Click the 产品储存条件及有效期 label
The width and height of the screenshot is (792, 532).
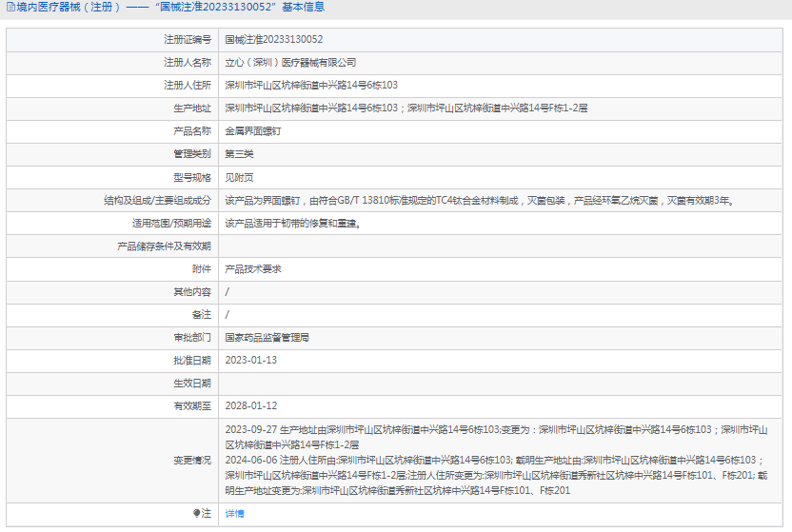pyautogui.click(x=164, y=246)
